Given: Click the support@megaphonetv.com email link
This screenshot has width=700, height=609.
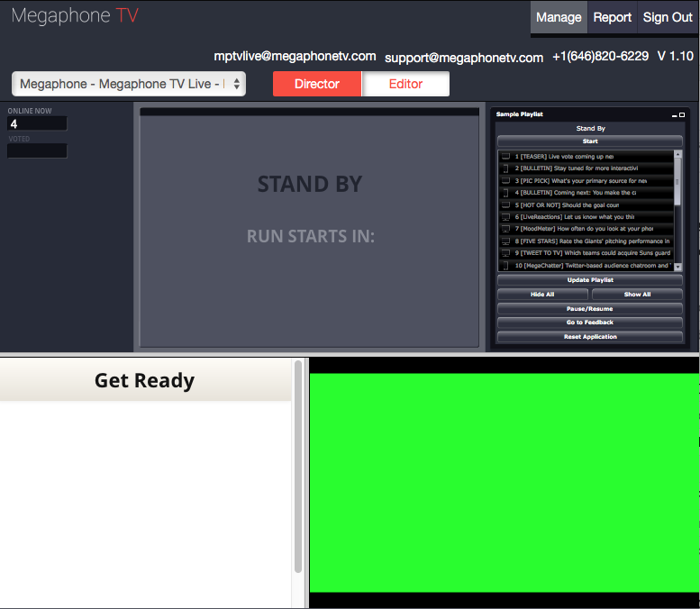Looking at the screenshot, I should [464, 58].
